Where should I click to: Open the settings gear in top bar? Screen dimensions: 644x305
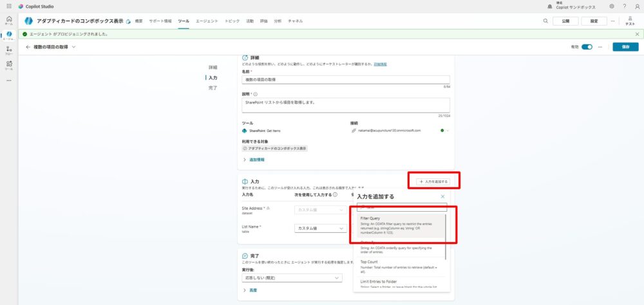(x=611, y=6)
